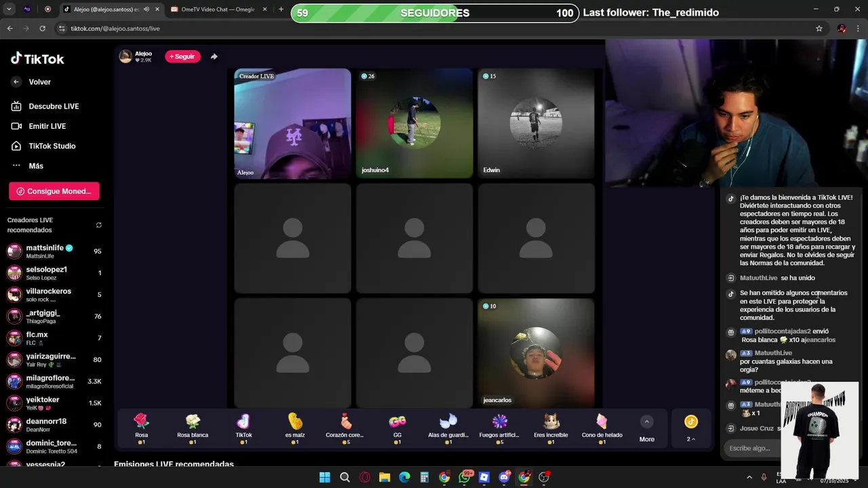Click the Alejoo Creador LIVE video tile
Image resolution: width=868 pixels, height=488 pixels.
pos(292,123)
